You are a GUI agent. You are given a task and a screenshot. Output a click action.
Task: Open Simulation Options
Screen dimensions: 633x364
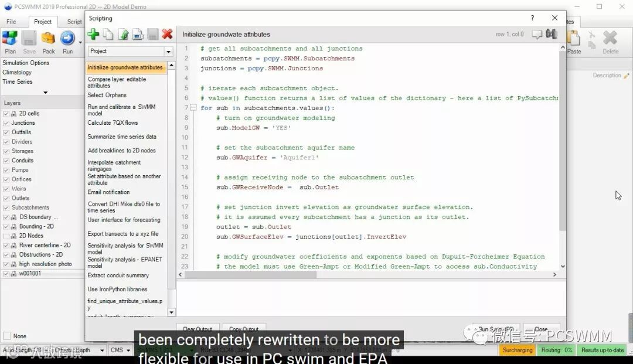pos(26,63)
